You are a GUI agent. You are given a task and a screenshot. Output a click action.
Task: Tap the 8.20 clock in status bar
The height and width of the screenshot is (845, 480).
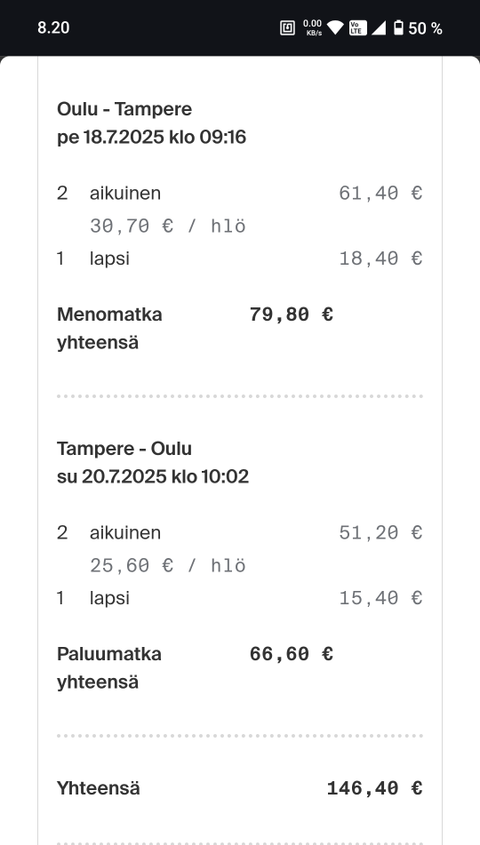point(53,28)
